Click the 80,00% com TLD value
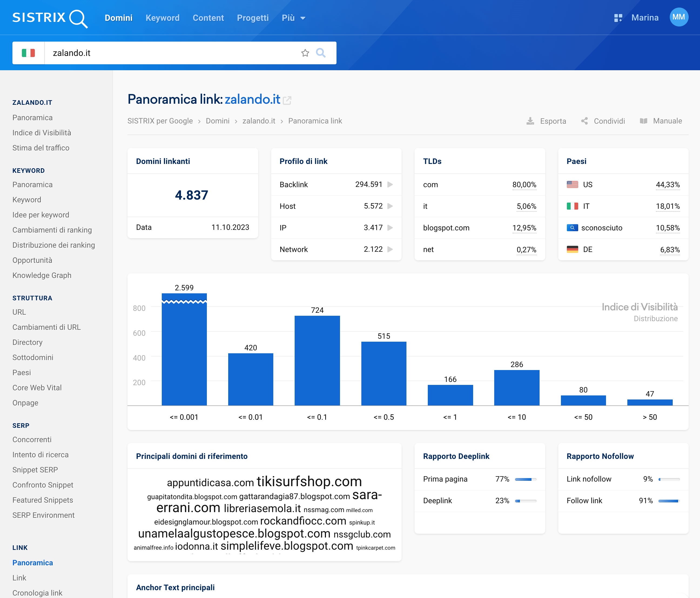The height and width of the screenshot is (598, 700). (x=524, y=185)
